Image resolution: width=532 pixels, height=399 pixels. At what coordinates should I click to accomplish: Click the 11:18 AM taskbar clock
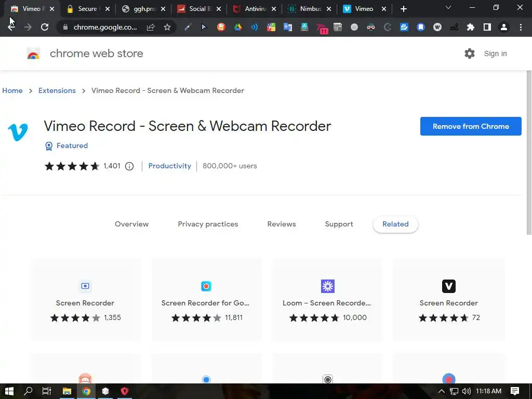pos(488,391)
